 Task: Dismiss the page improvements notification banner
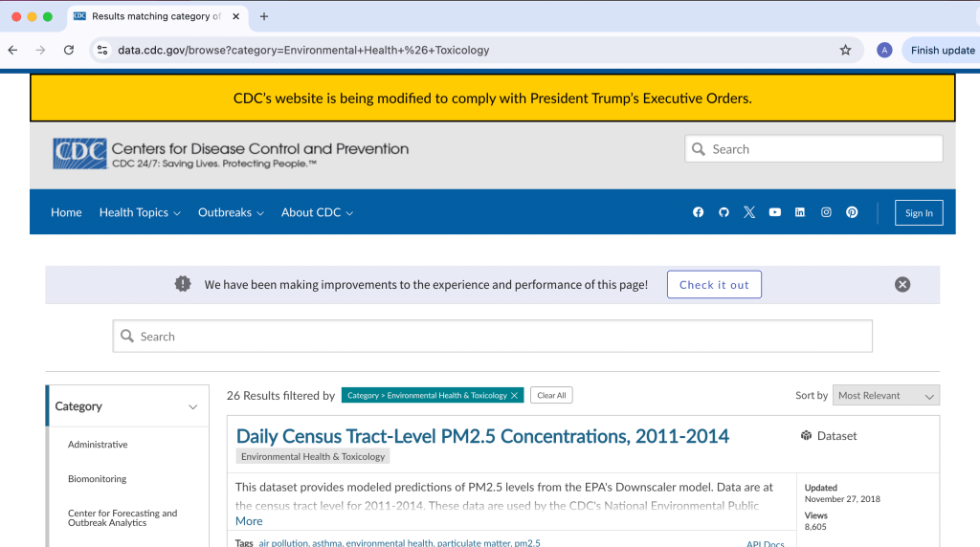pyautogui.click(x=902, y=284)
